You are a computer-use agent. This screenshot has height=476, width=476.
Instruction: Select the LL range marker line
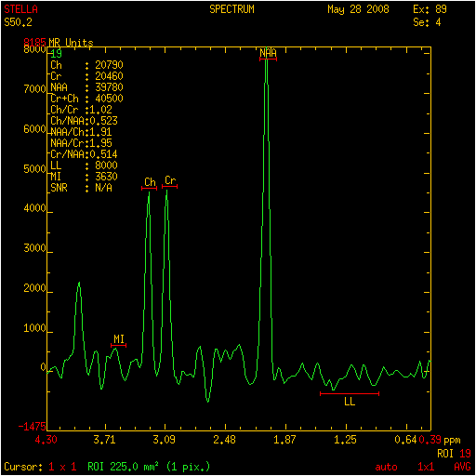pos(350,394)
